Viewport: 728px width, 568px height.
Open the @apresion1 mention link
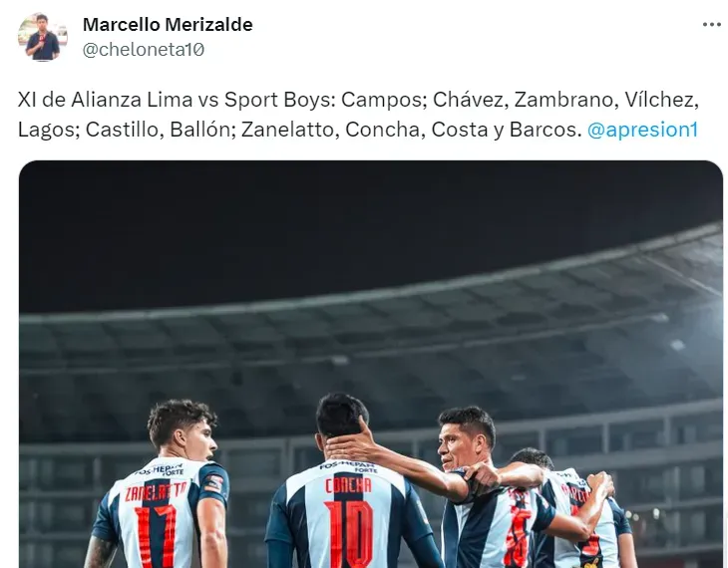pyautogui.click(x=642, y=130)
